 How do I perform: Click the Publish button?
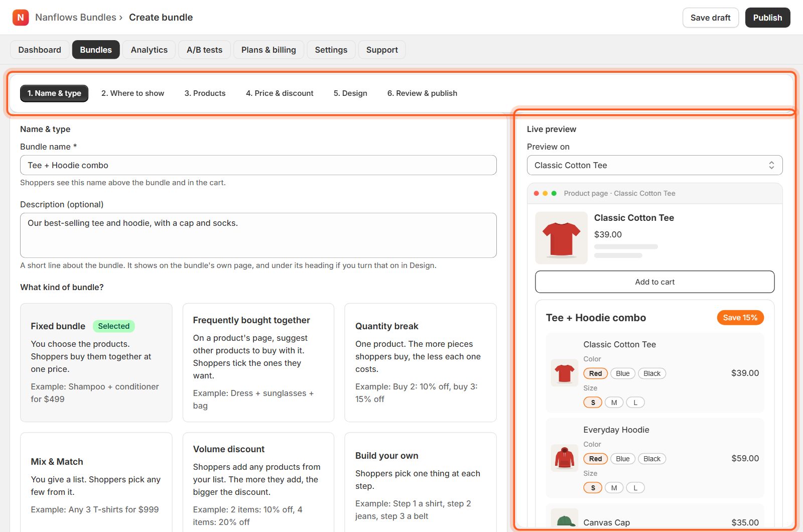(767, 18)
